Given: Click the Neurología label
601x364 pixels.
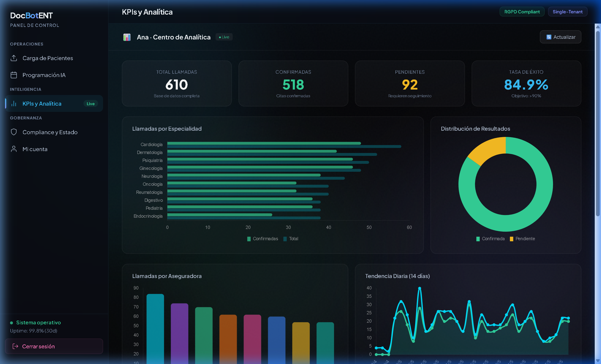Looking at the screenshot, I should pos(152,176).
